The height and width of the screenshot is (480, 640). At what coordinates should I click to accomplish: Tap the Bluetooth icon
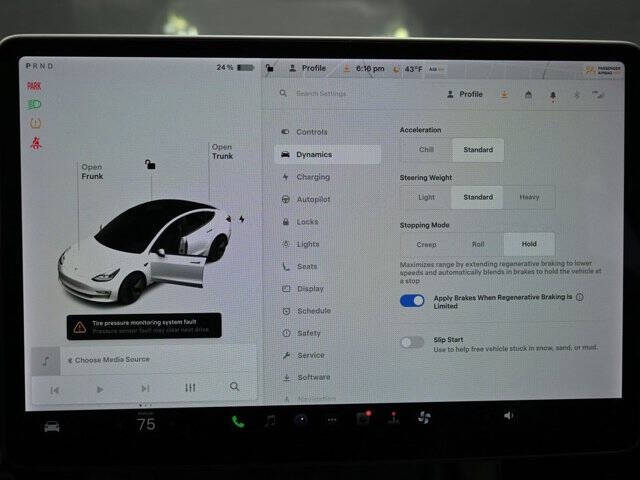pos(577,95)
